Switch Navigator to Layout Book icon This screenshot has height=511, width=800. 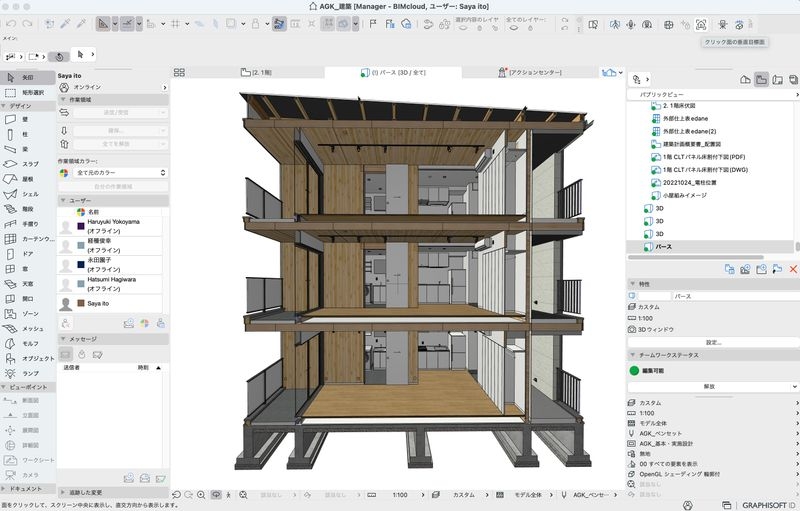778,80
